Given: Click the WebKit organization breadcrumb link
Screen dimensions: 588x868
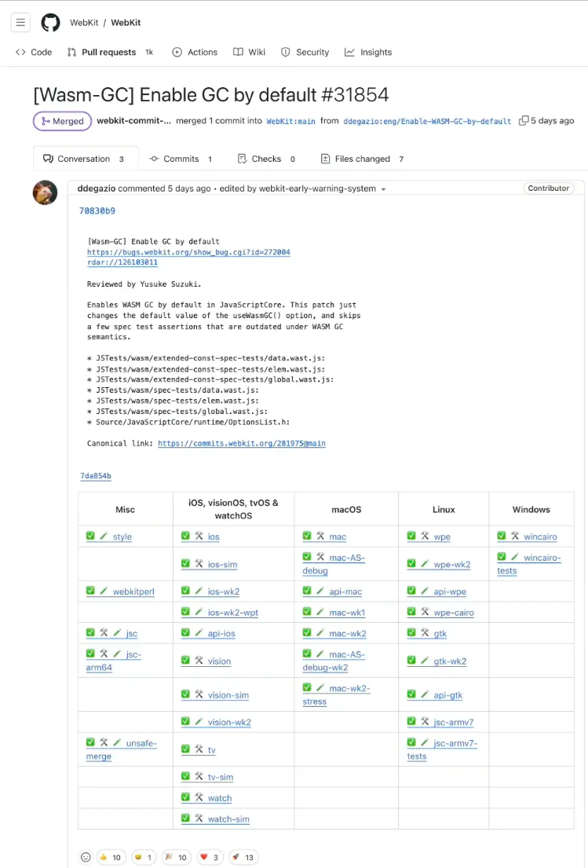Looking at the screenshot, I should (x=84, y=23).
